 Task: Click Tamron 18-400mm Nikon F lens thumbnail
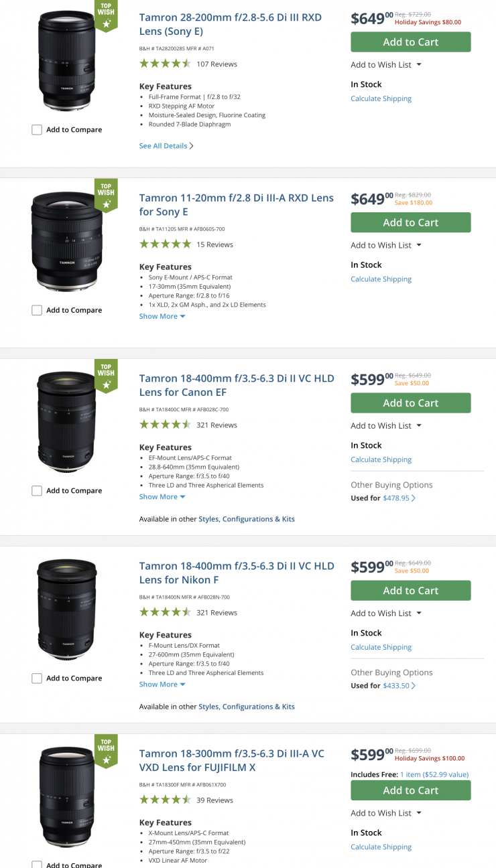(x=67, y=609)
